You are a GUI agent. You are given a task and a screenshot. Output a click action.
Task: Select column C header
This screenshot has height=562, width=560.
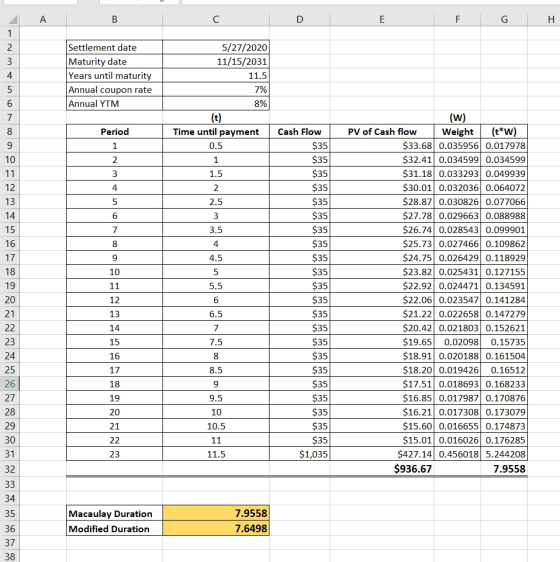216,19
